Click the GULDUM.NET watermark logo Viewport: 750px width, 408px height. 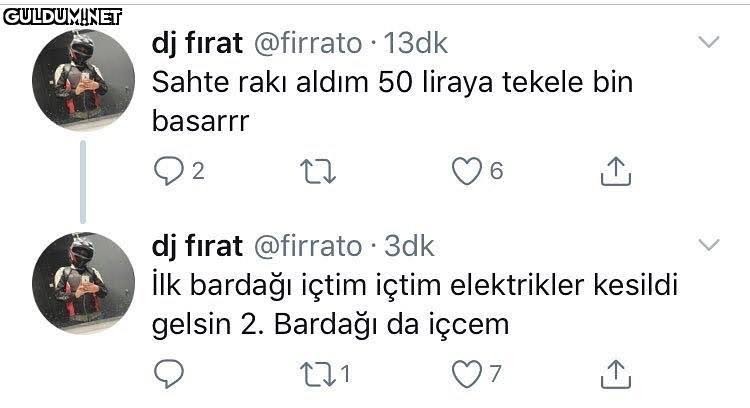pos(62,15)
